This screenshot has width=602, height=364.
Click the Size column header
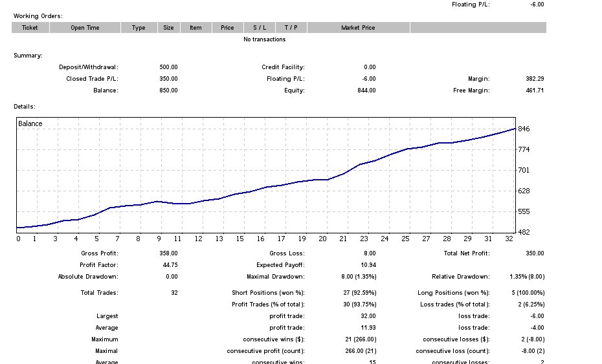point(168,28)
